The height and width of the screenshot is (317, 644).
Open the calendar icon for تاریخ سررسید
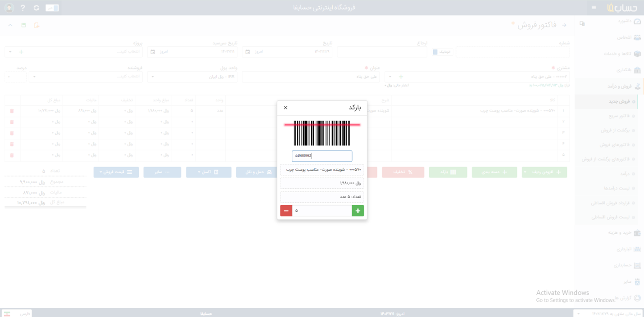153,52
